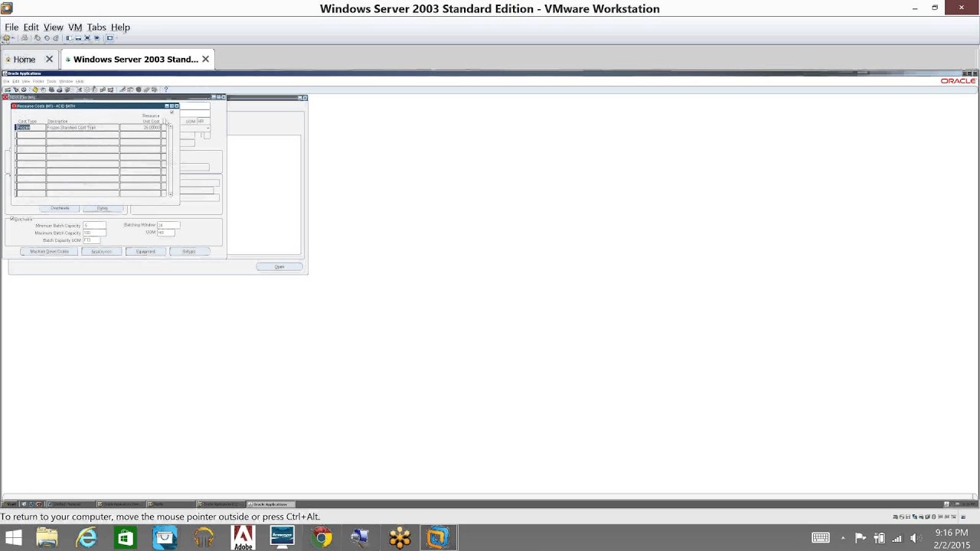The height and width of the screenshot is (551, 980).
Task: Click VMware revert snapshot toolbar icon
Action: click(47, 38)
